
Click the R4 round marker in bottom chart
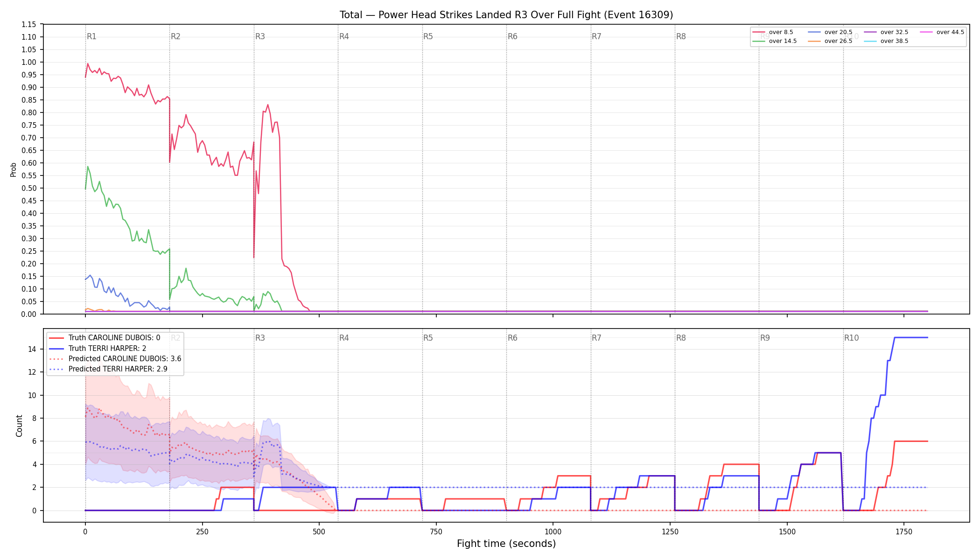pyautogui.click(x=344, y=338)
